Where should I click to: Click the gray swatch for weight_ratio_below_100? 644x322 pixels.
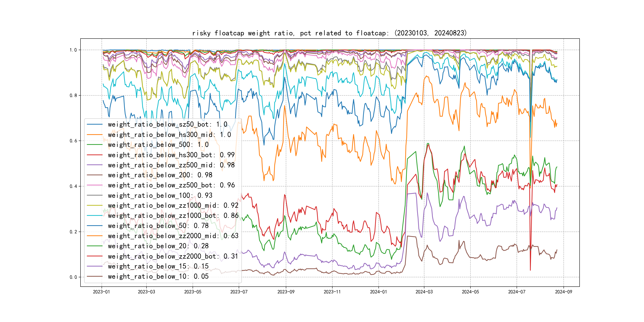tap(94, 195)
